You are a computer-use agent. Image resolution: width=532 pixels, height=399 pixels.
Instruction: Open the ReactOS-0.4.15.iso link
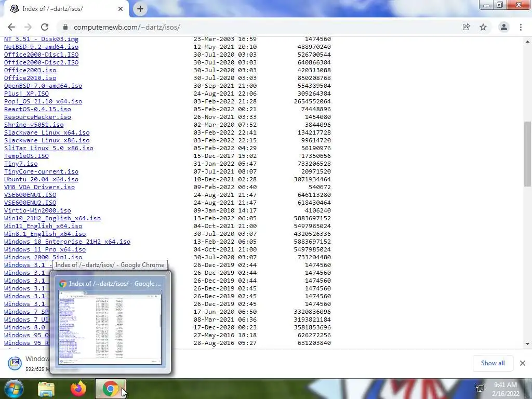point(37,109)
